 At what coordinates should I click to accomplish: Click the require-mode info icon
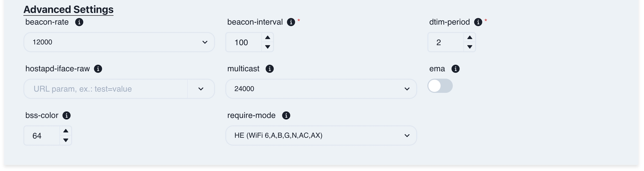click(x=286, y=115)
